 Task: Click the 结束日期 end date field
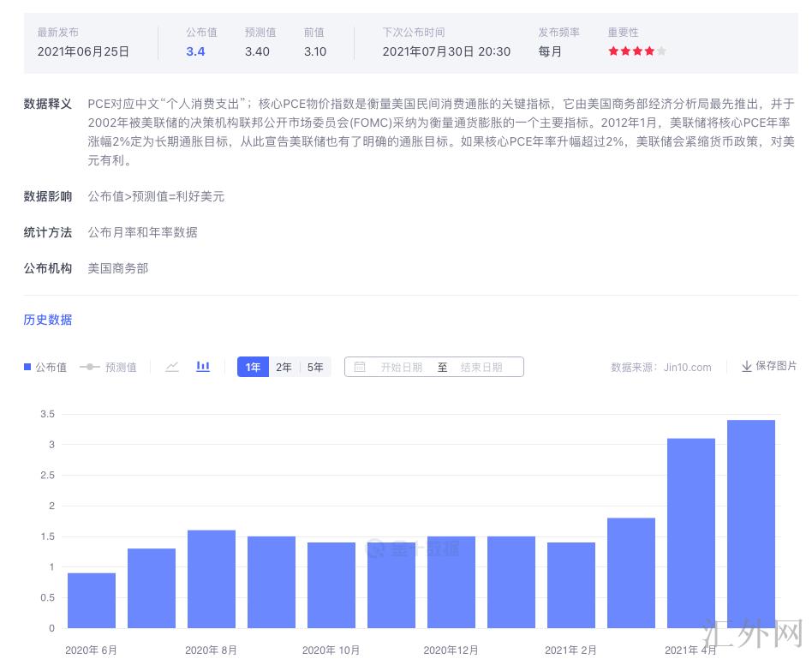coord(481,367)
